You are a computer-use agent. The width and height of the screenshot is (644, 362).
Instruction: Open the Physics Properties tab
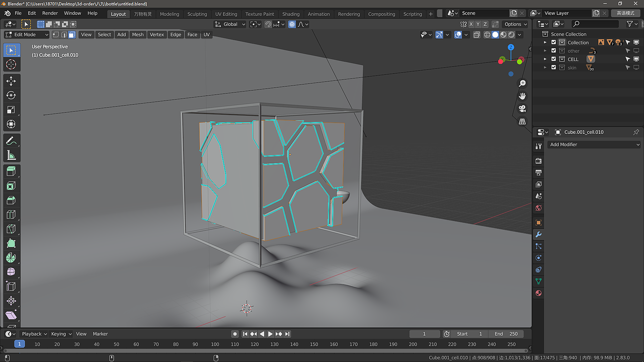[x=538, y=257]
